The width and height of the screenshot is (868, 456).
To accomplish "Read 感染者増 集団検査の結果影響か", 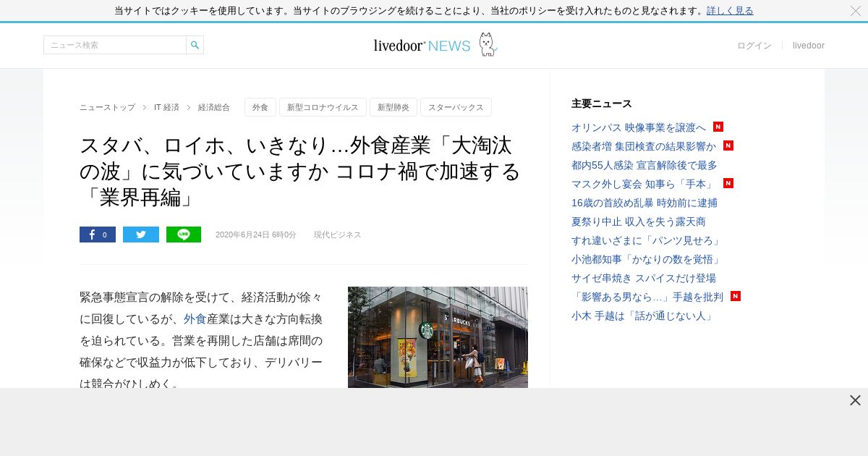I will pos(644,146).
